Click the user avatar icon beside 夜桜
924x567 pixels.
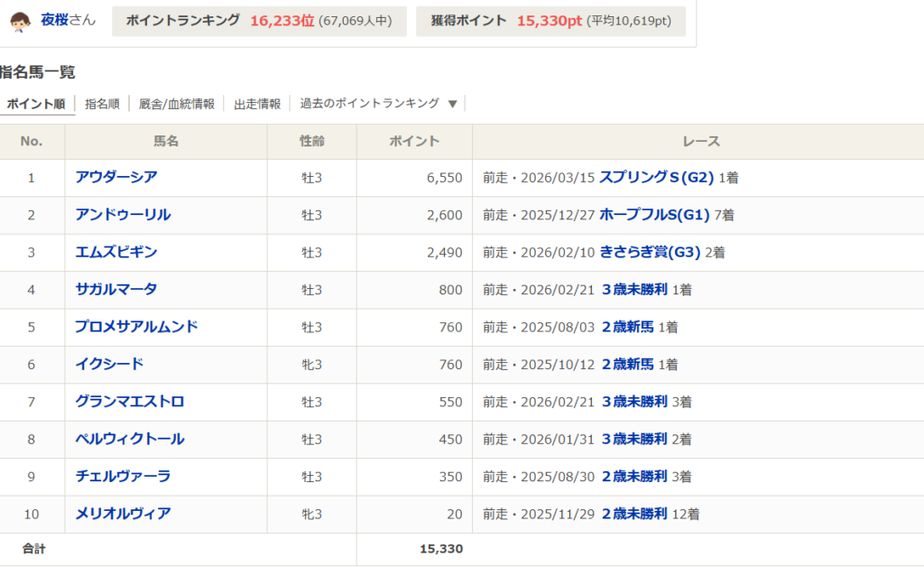pos(21,21)
